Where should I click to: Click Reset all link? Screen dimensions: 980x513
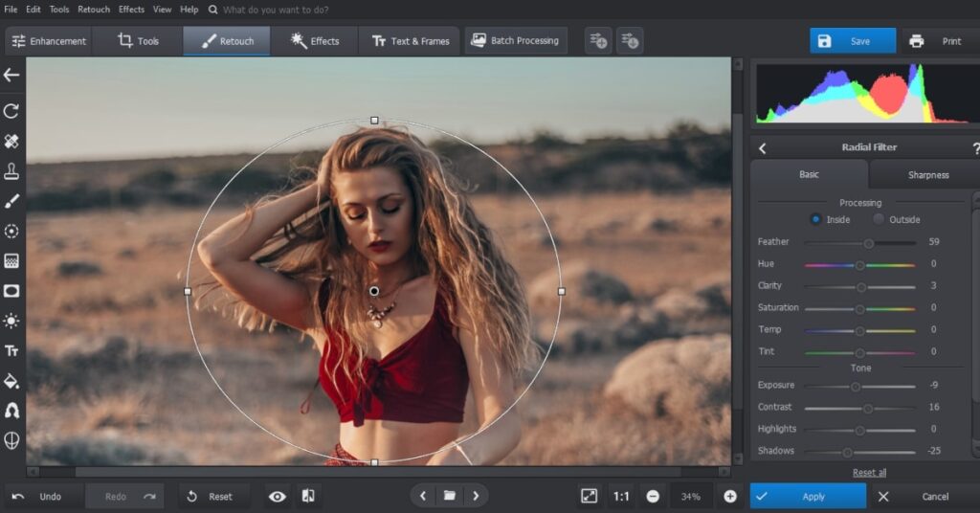[869, 473]
